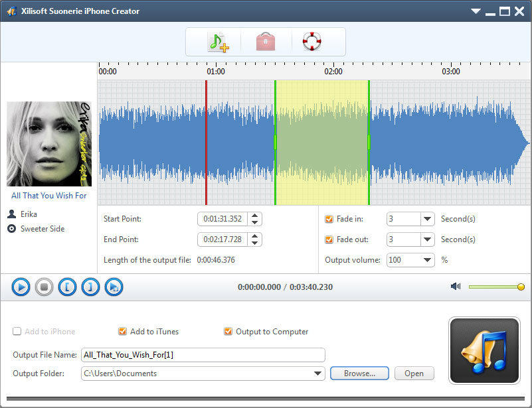Viewport: 532px width, 408px height.
Task: Click the 02:00 mark on time ruler
Action: coord(333,72)
